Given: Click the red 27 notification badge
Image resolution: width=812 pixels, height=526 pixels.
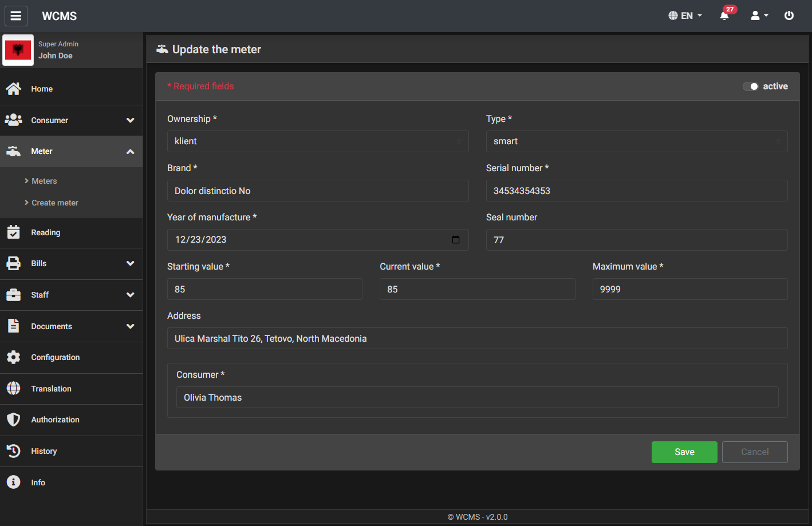Looking at the screenshot, I should pos(730,9).
